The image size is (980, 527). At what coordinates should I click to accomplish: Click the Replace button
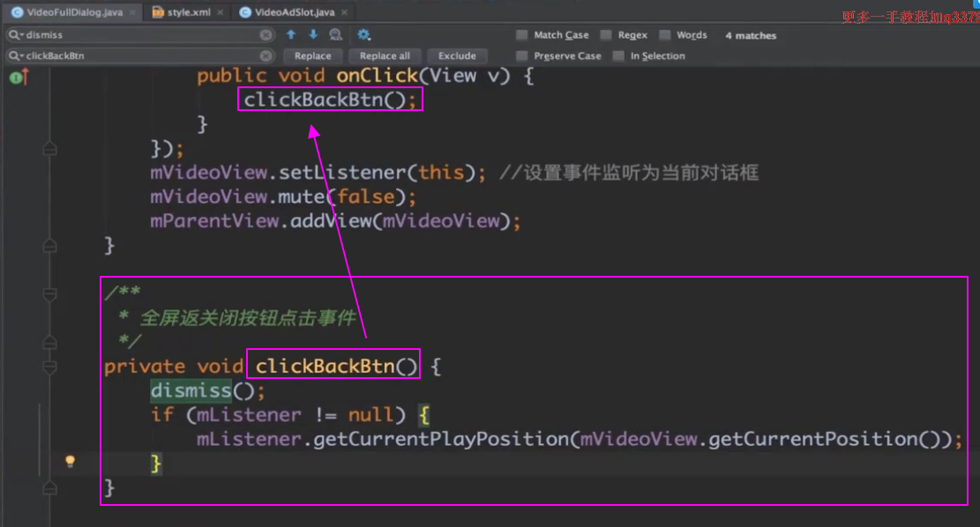coord(312,56)
